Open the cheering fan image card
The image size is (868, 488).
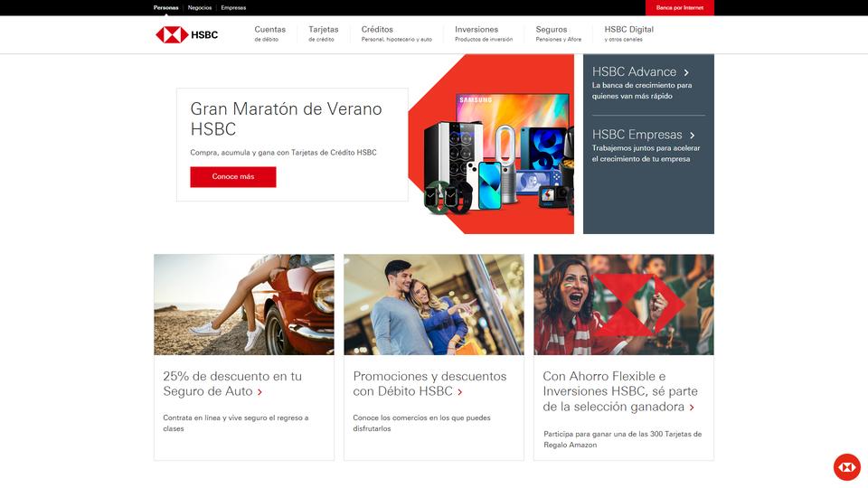point(624,305)
